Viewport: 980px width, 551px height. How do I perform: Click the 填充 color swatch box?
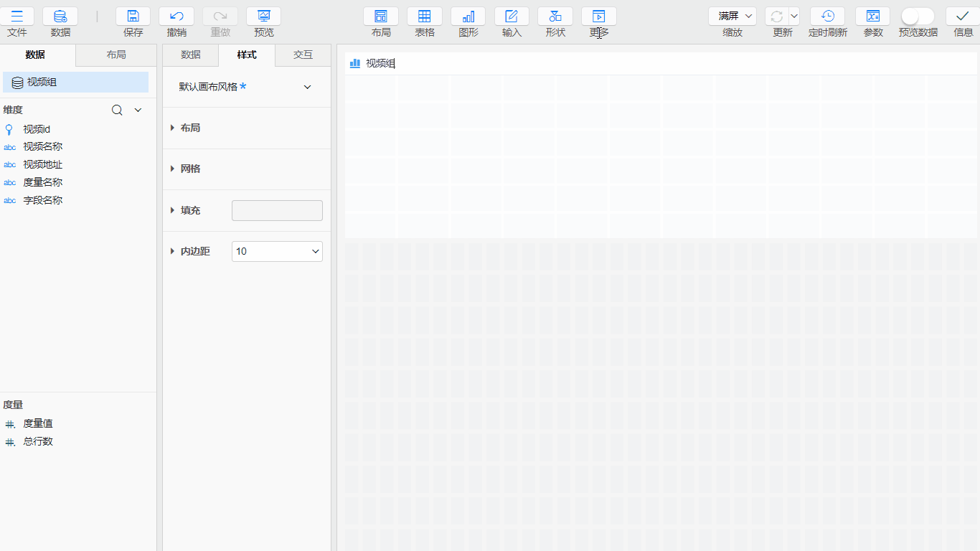click(x=277, y=210)
